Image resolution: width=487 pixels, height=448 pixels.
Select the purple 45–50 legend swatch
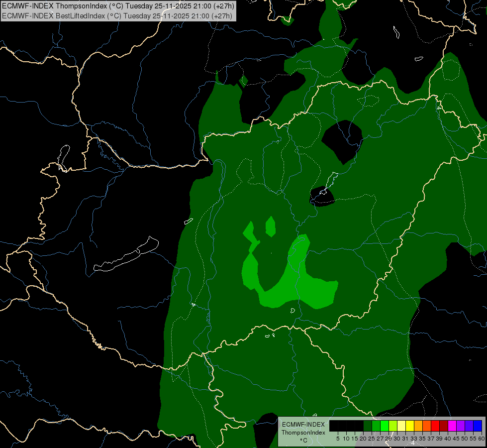pos(461,426)
